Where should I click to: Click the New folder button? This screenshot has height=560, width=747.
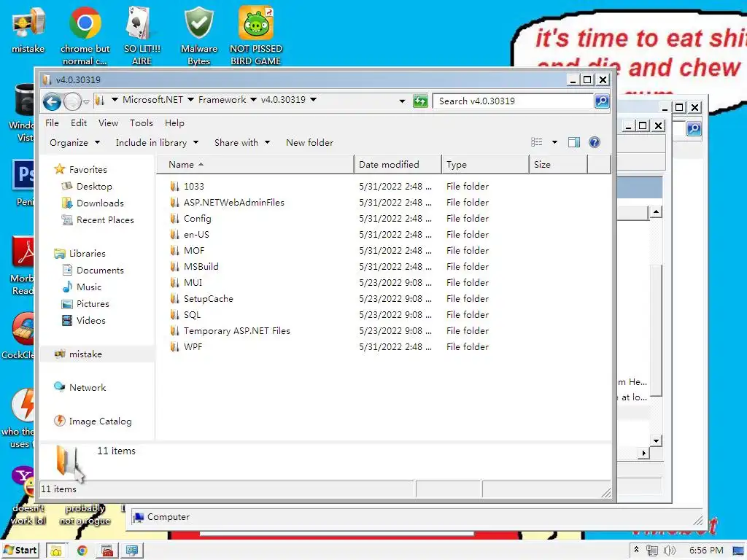point(309,142)
